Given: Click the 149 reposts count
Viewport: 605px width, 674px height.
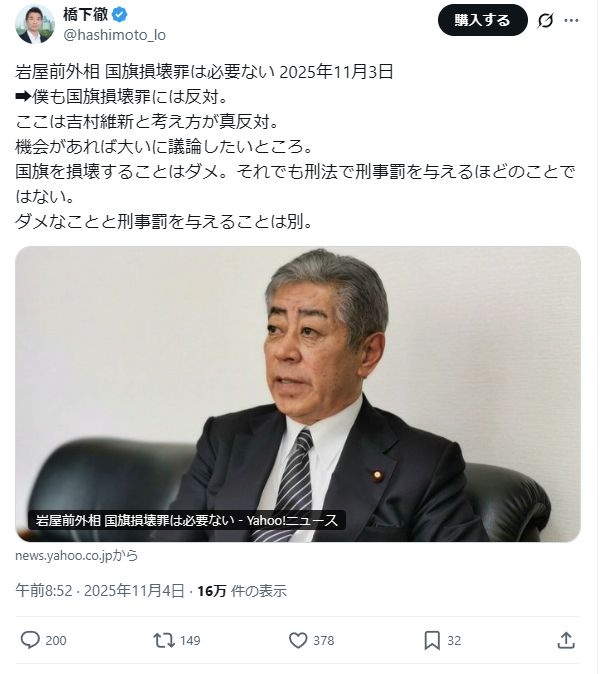Looking at the screenshot, I should pos(190,640).
